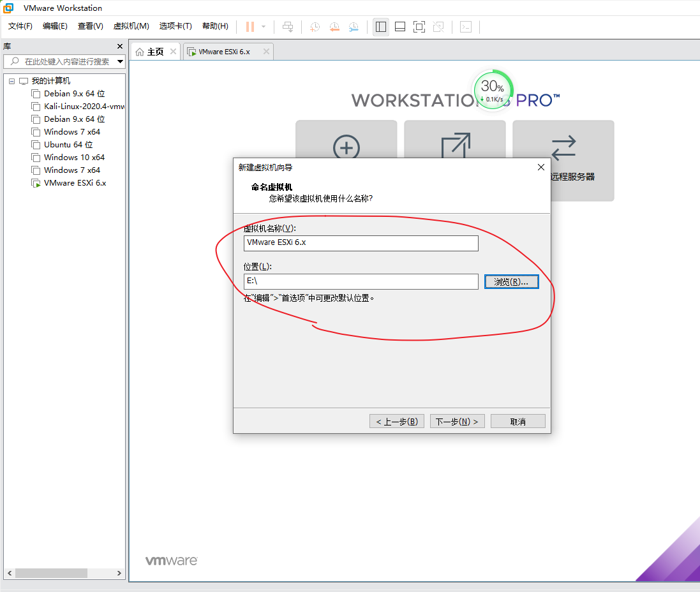Click the console view toolbar icon
The height and width of the screenshot is (592, 700).
(466, 27)
